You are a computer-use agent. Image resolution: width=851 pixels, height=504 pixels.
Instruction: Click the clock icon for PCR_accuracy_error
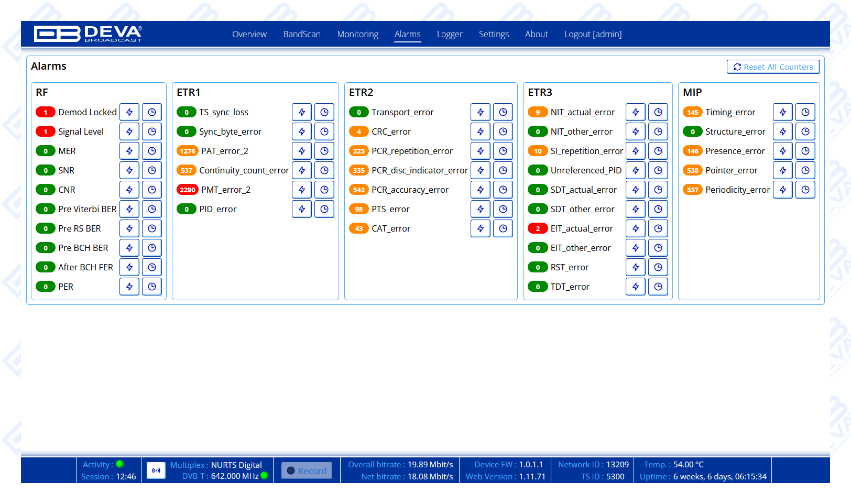[503, 190]
